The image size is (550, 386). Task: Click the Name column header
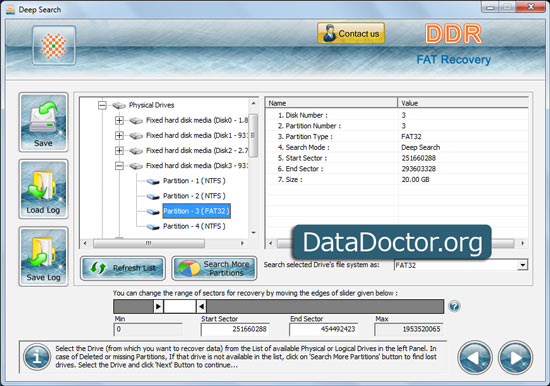click(331, 103)
